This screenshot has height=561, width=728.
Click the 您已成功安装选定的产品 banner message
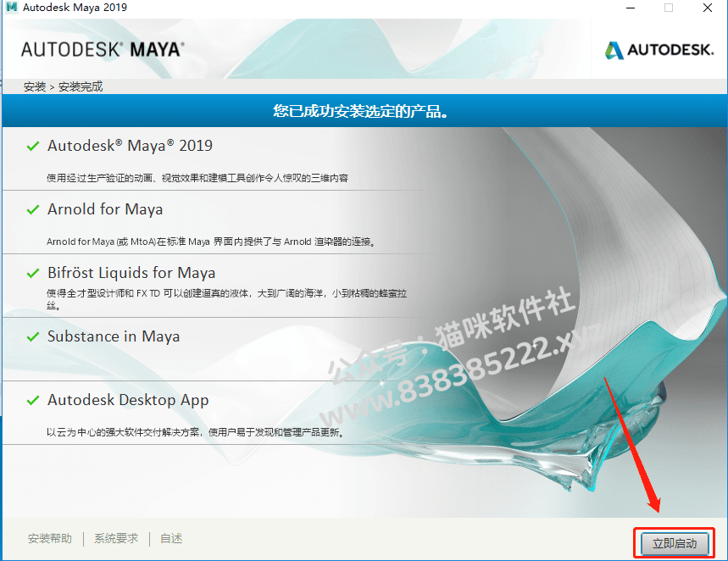click(360, 111)
